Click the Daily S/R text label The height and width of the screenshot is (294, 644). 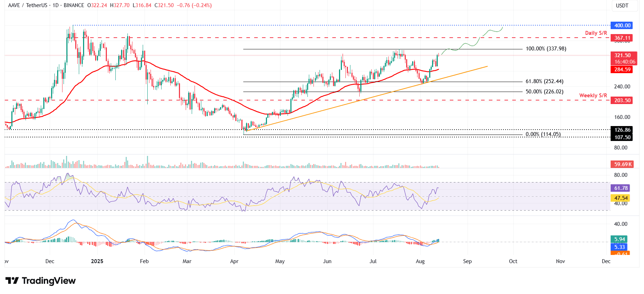coord(596,33)
